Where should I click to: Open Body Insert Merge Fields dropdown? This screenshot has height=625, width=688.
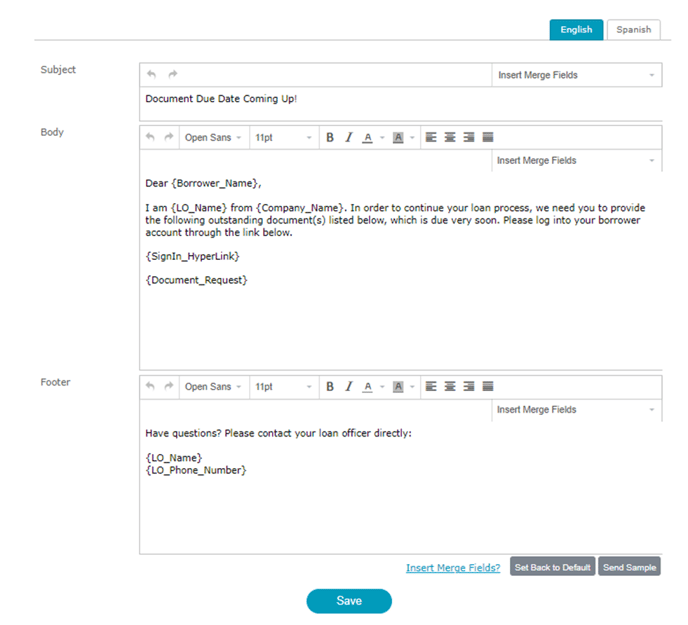(x=577, y=161)
